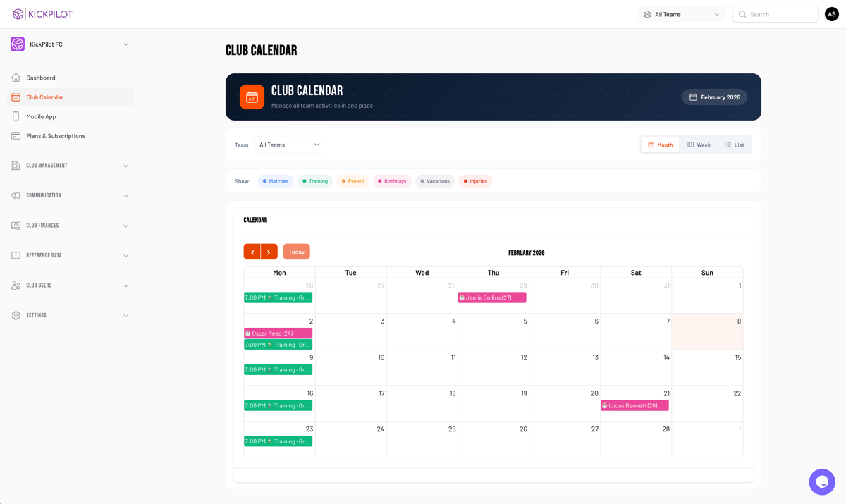The width and height of the screenshot is (846, 504).
Task: Toggle the Vacations event filter
Action: point(435,180)
